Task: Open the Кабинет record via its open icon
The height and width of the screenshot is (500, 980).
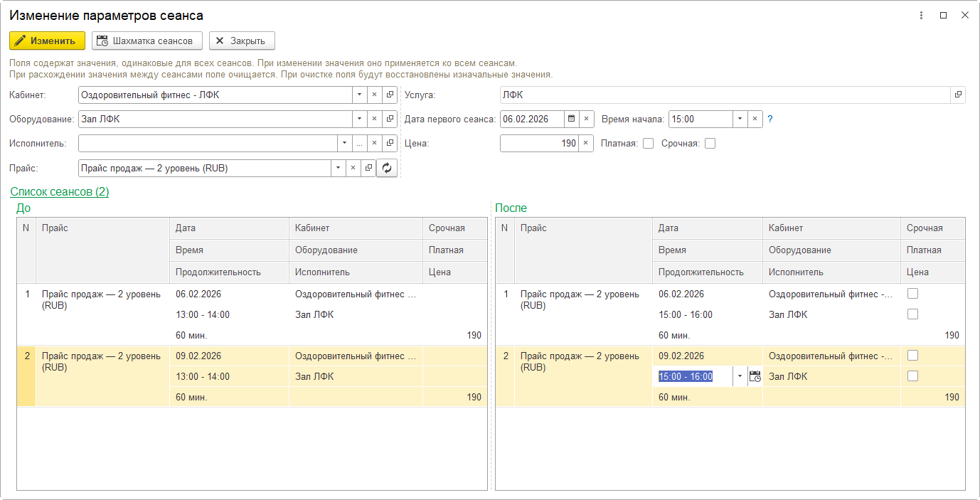Action: (x=390, y=95)
